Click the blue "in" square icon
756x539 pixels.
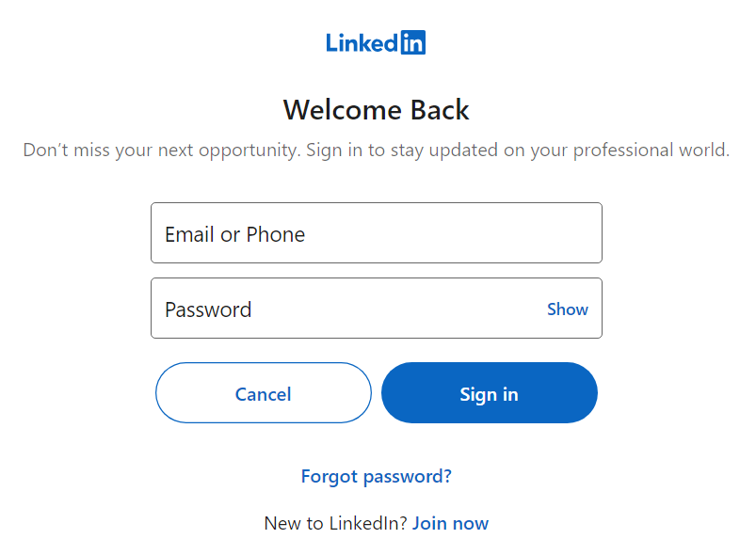413,43
